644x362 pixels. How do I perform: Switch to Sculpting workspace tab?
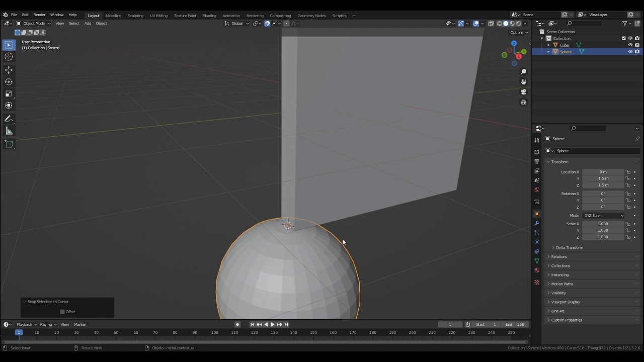tap(135, 16)
